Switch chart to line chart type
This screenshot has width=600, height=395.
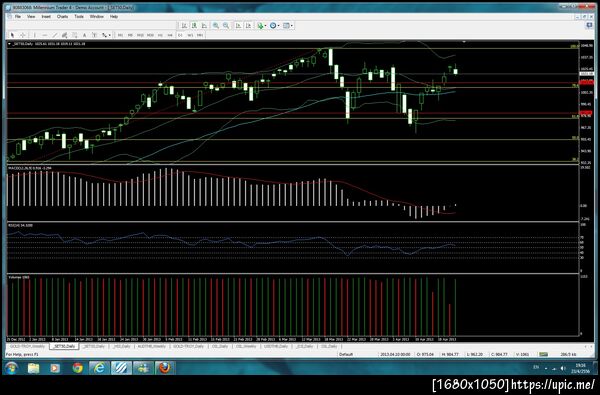coord(204,26)
